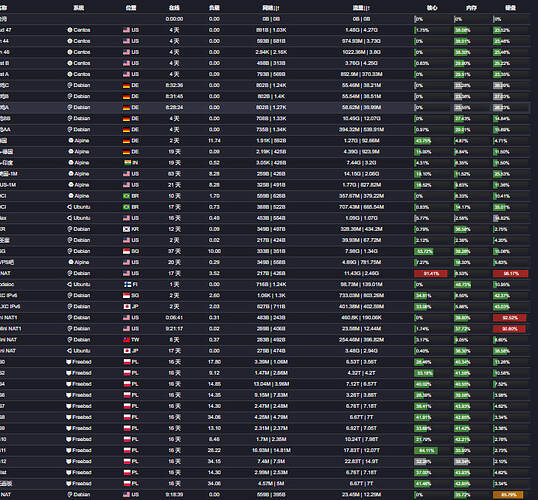The height and width of the screenshot is (500, 538).
Task: Click the load value 3.52
Action: [x=214, y=273]
